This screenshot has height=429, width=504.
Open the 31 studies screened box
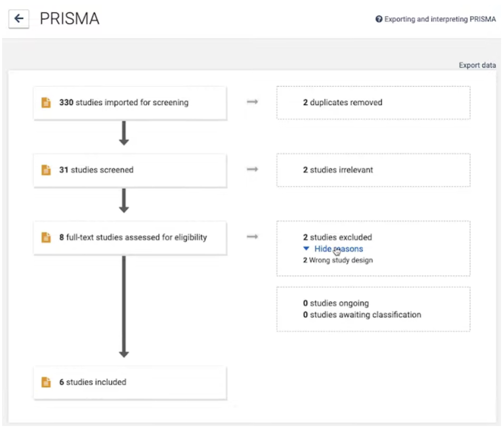[130, 170]
